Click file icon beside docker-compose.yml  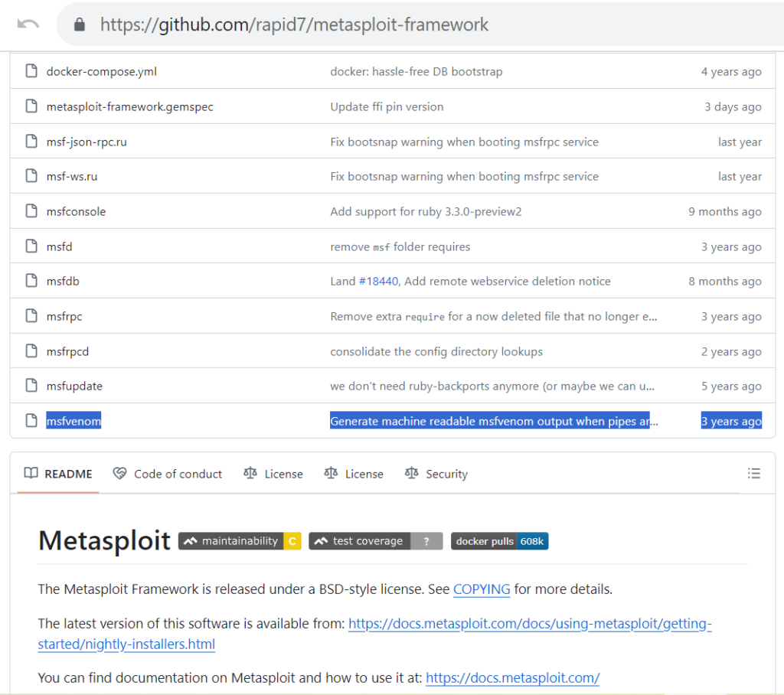point(31,71)
